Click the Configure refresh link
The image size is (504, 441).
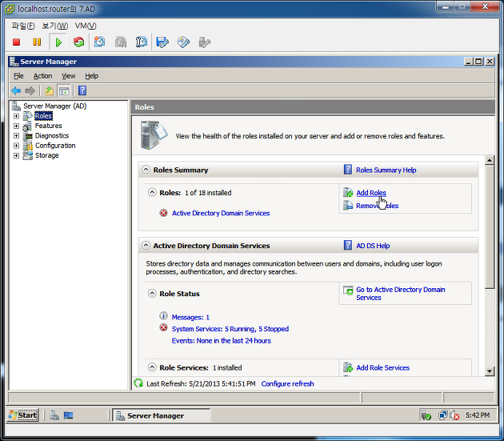tap(287, 383)
